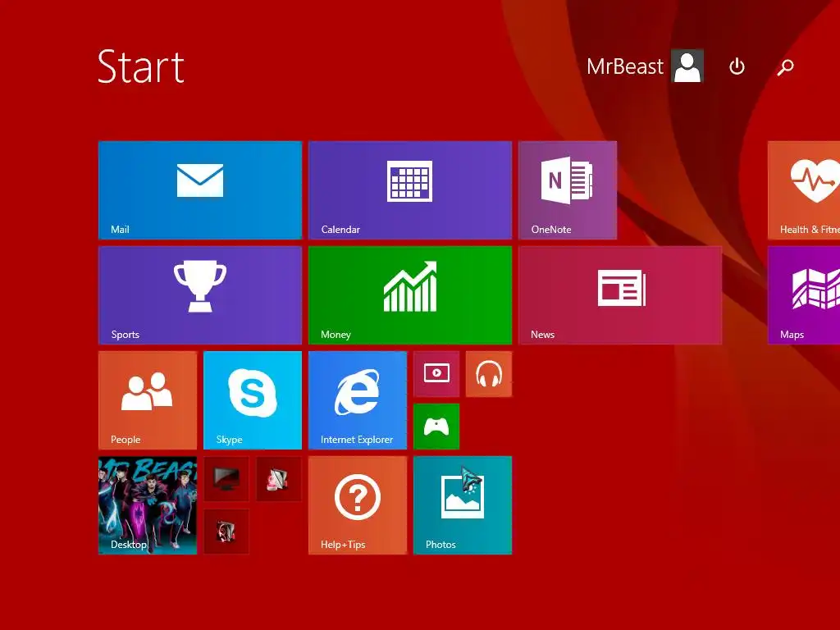
Task: Open the Help+Tips tile
Action: coord(358,505)
